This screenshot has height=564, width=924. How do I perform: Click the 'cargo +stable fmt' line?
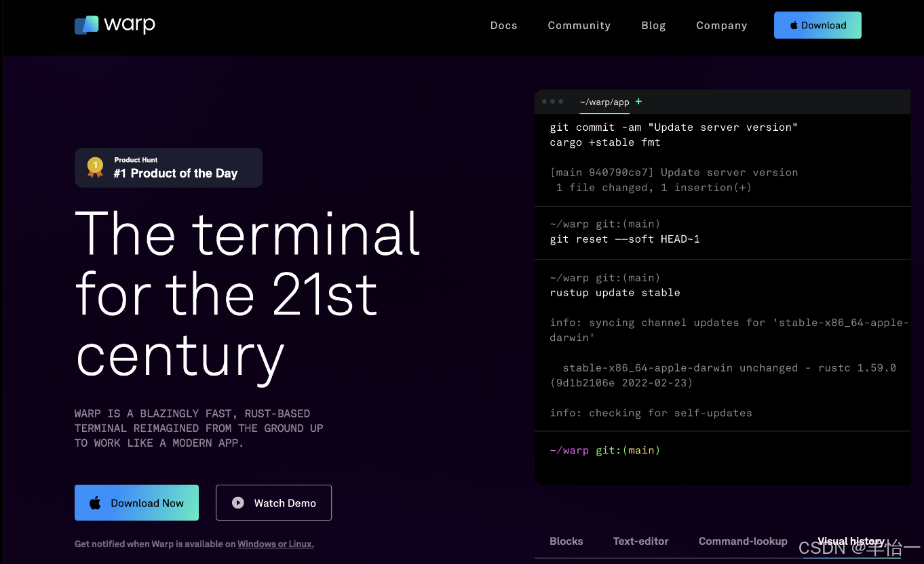coord(605,142)
